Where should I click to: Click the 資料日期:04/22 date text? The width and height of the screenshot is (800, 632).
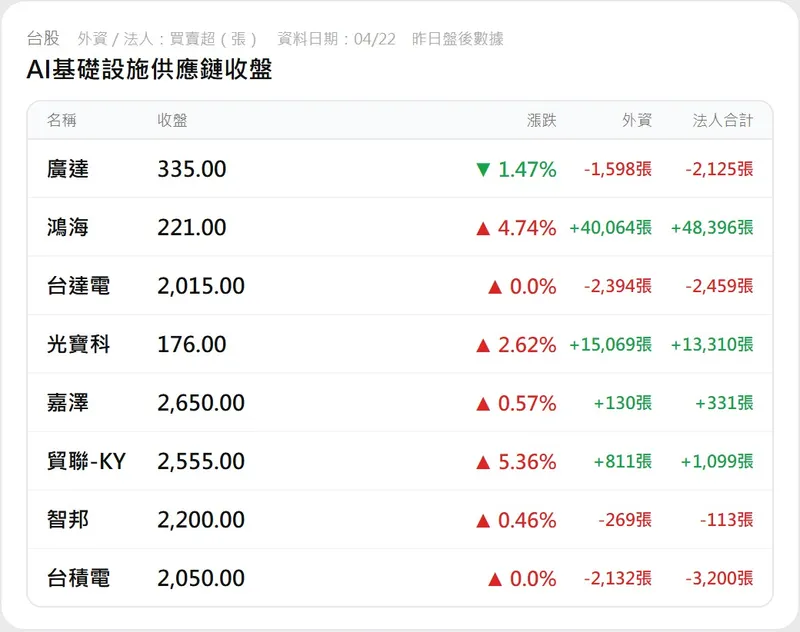(336, 39)
